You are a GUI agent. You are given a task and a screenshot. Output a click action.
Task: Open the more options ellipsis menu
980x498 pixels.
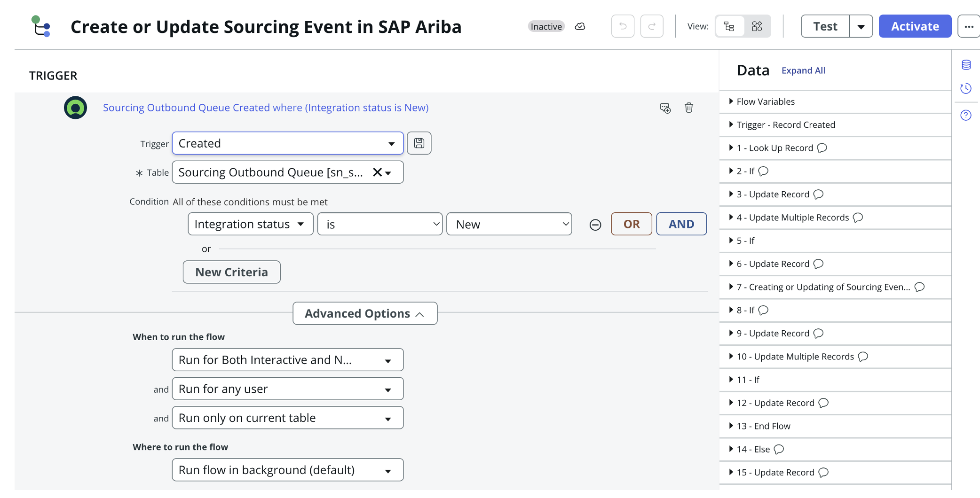coord(969,26)
